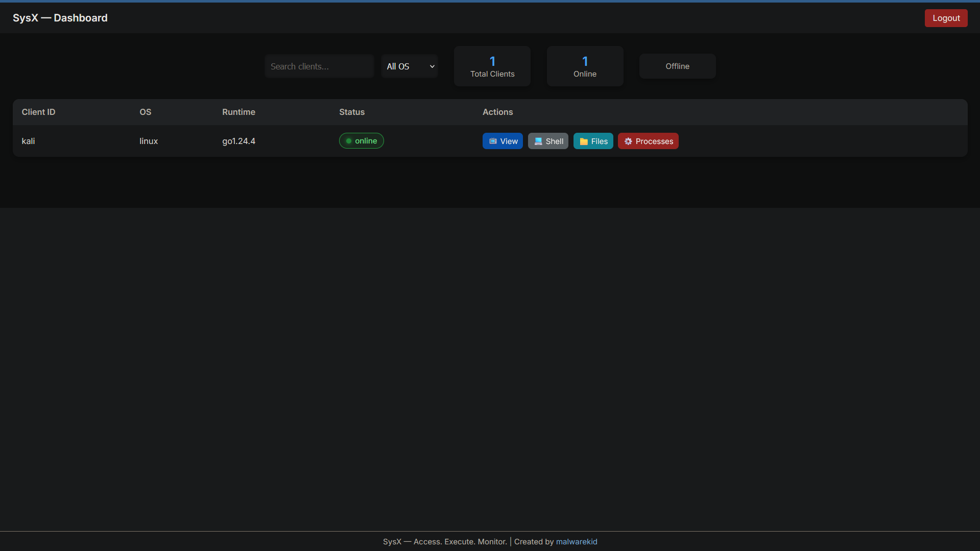Click the folder icon on the Files button
The width and height of the screenshot is (980, 551).
tap(584, 141)
